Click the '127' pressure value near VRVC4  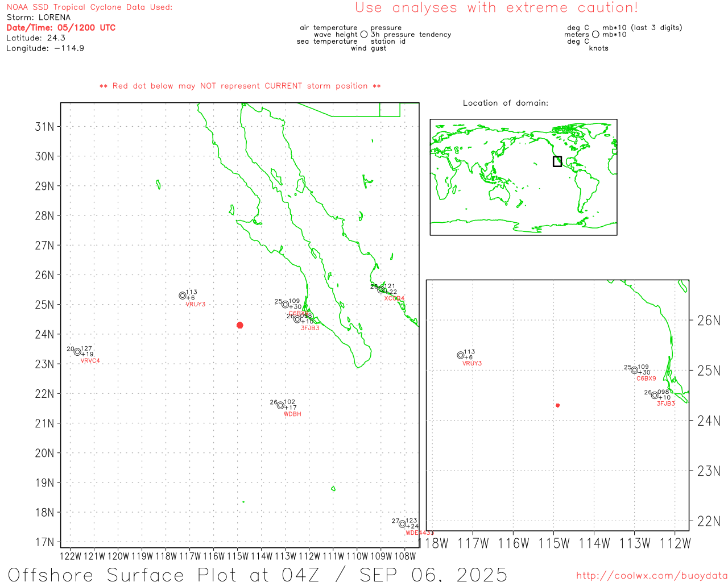click(86, 349)
